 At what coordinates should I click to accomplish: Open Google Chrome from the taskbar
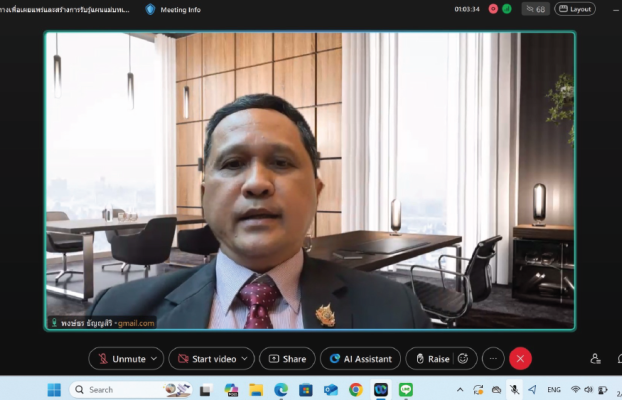point(356,389)
